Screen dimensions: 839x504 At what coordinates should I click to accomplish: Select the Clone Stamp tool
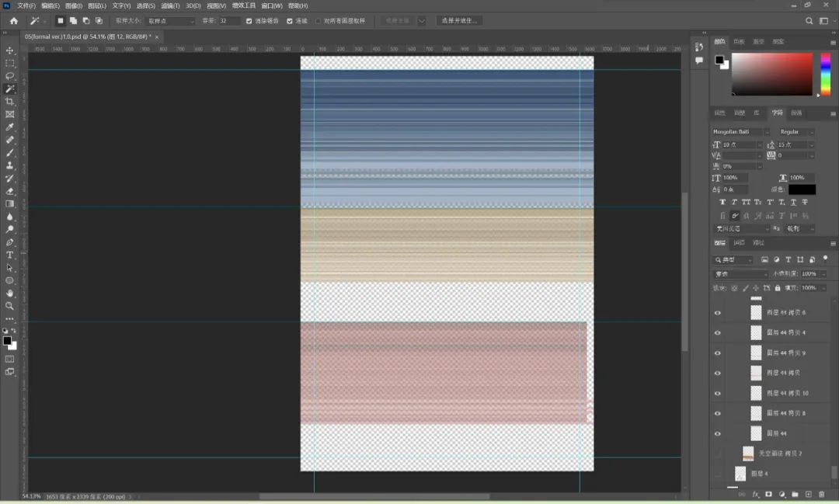[x=9, y=166]
